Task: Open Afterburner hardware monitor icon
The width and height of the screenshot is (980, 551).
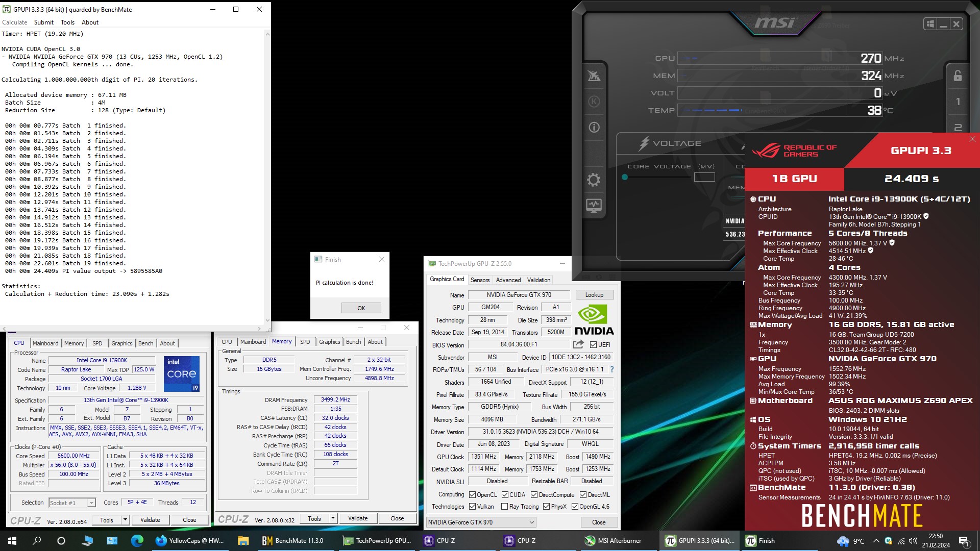Action: coord(594,206)
